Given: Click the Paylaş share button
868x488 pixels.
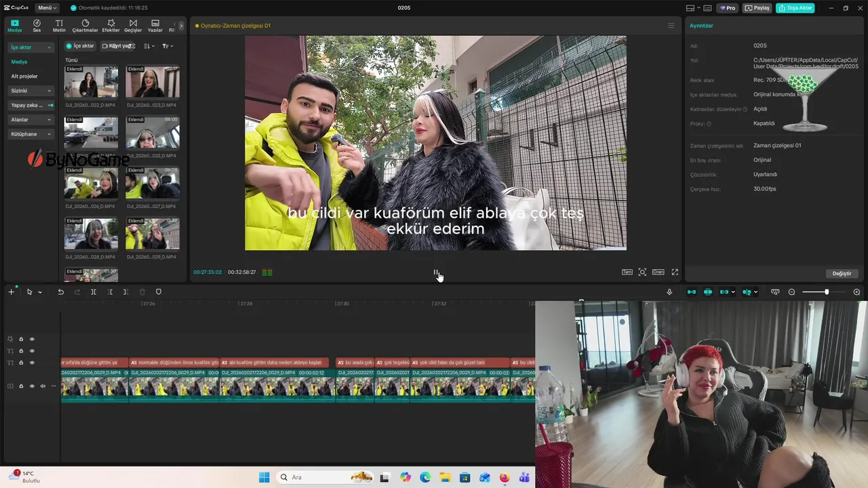Looking at the screenshot, I should coord(757,8).
